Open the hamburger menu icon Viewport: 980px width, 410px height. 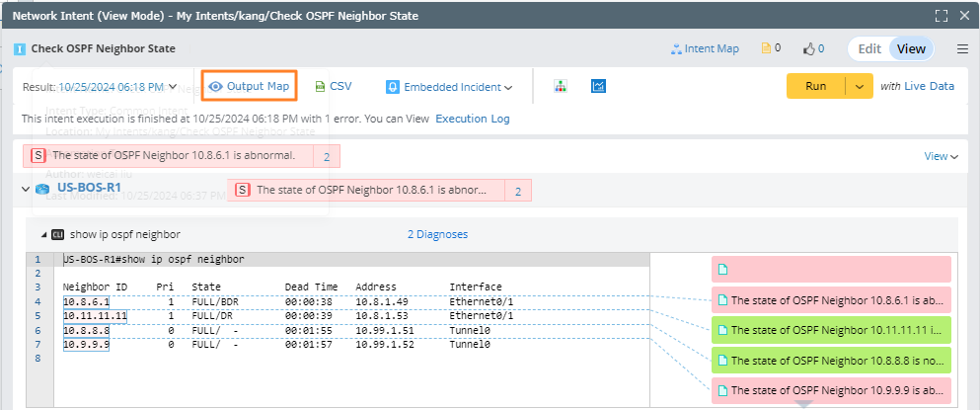[x=962, y=48]
